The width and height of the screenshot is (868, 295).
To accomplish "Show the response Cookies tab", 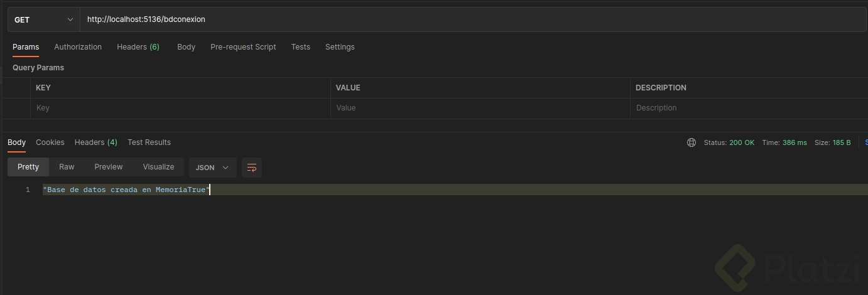I will (x=50, y=142).
